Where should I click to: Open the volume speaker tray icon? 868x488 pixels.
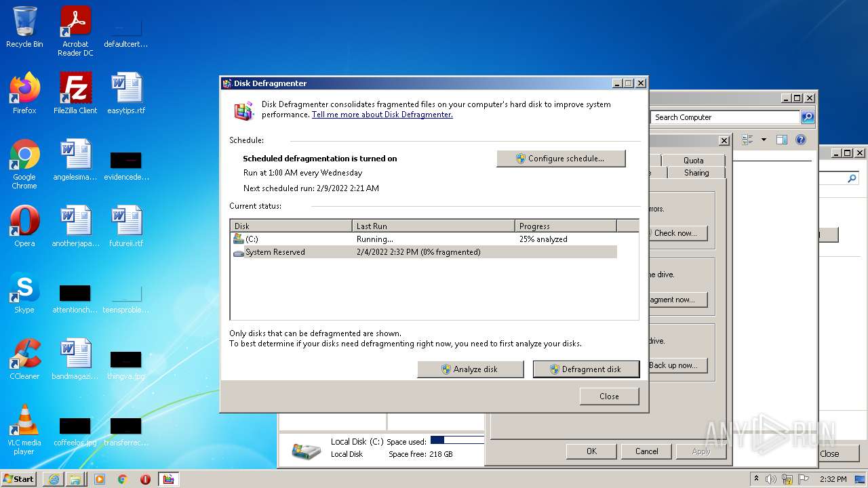[x=771, y=479]
